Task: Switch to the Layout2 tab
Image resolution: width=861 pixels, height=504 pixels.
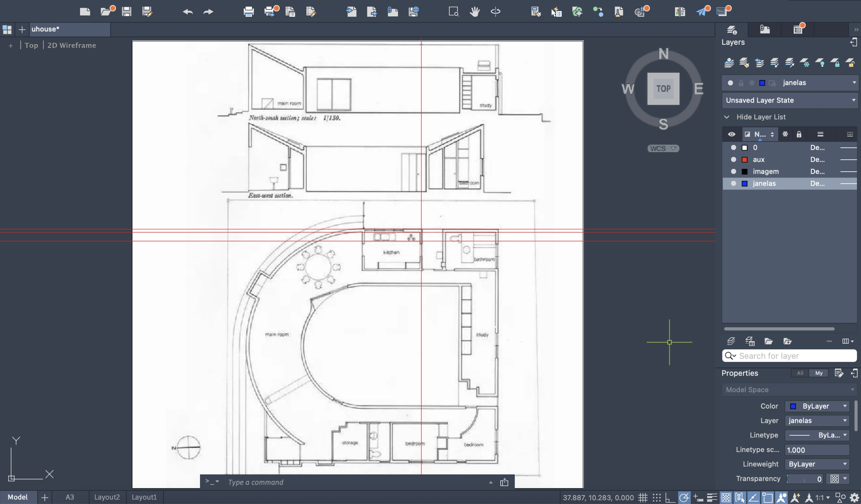Action: pos(107,497)
